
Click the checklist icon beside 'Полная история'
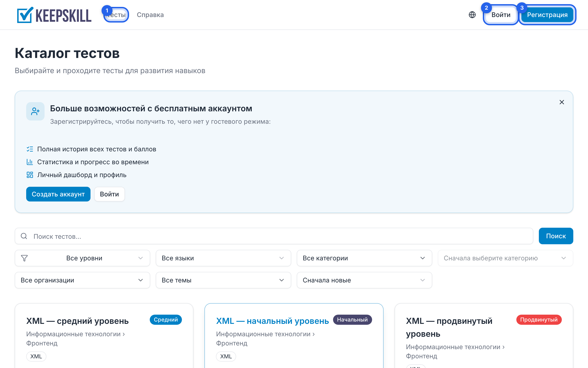[x=30, y=149]
